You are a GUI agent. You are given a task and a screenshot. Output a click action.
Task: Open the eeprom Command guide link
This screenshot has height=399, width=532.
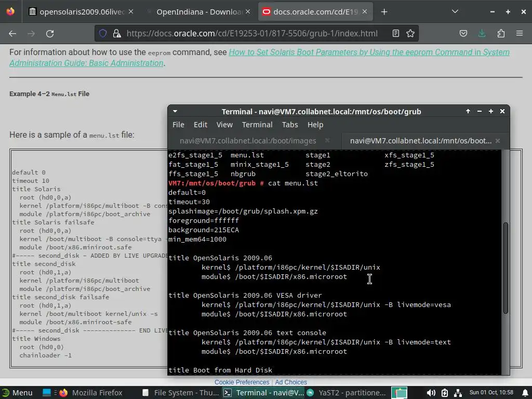260,57
